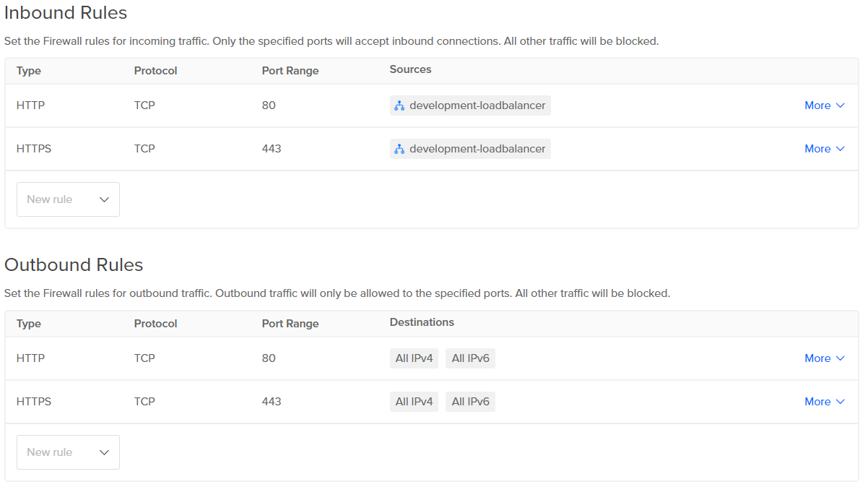Click the All IPv4 destination on outbound HTTPS rule
This screenshot has height=487, width=868.
coord(414,401)
